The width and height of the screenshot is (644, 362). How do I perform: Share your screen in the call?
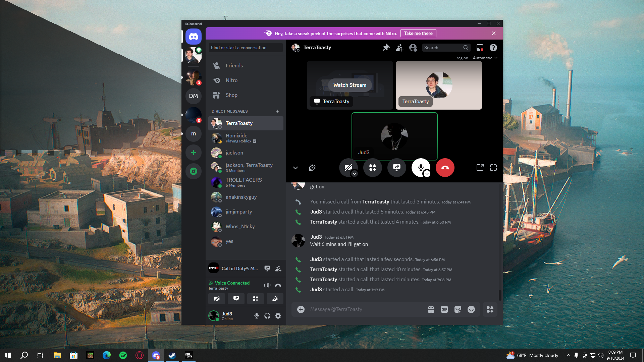coord(396,168)
